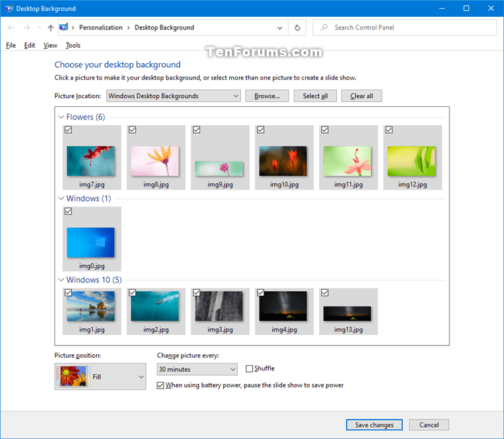Screen dimensions: 504x439
Task: Collapse the Flowers (6) group
Action: click(x=61, y=117)
